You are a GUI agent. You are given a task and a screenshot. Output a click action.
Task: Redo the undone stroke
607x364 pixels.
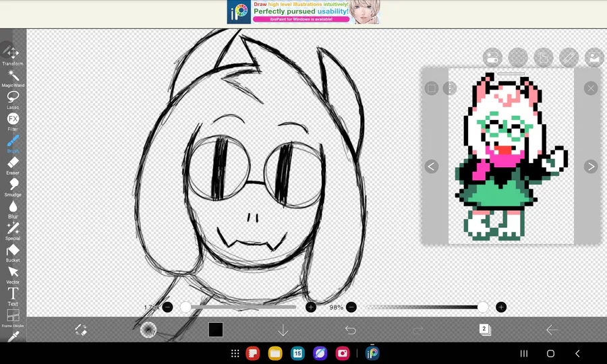point(417,330)
